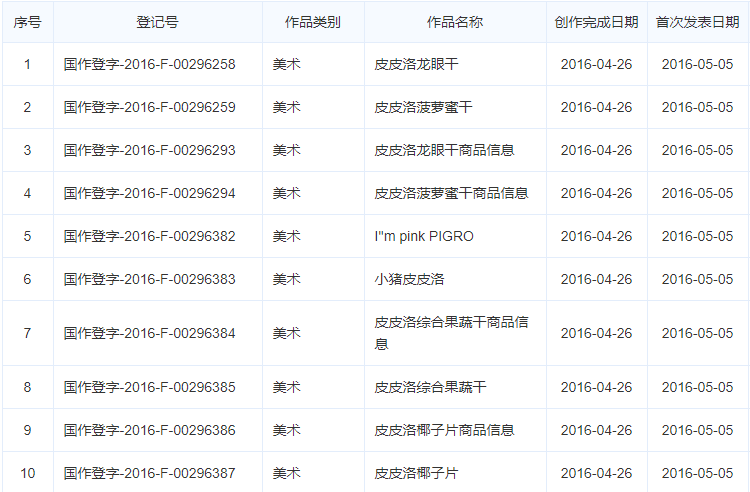The height and width of the screenshot is (492, 750).
Task: Click work name 皮皮洛椰子片商品信息
Action: point(444,430)
